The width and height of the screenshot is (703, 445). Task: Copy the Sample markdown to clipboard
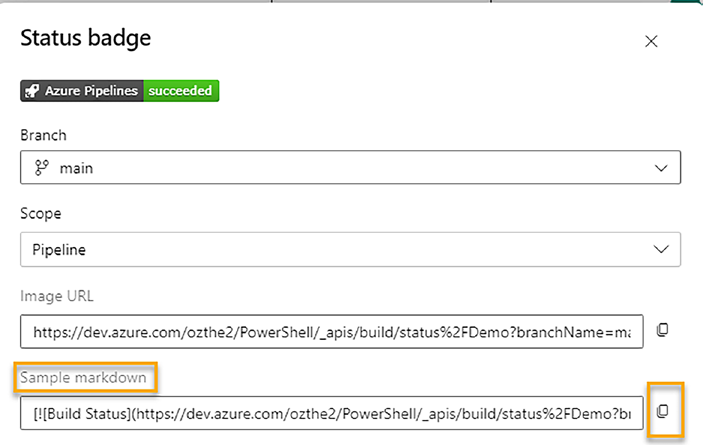[x=663, y=411]
